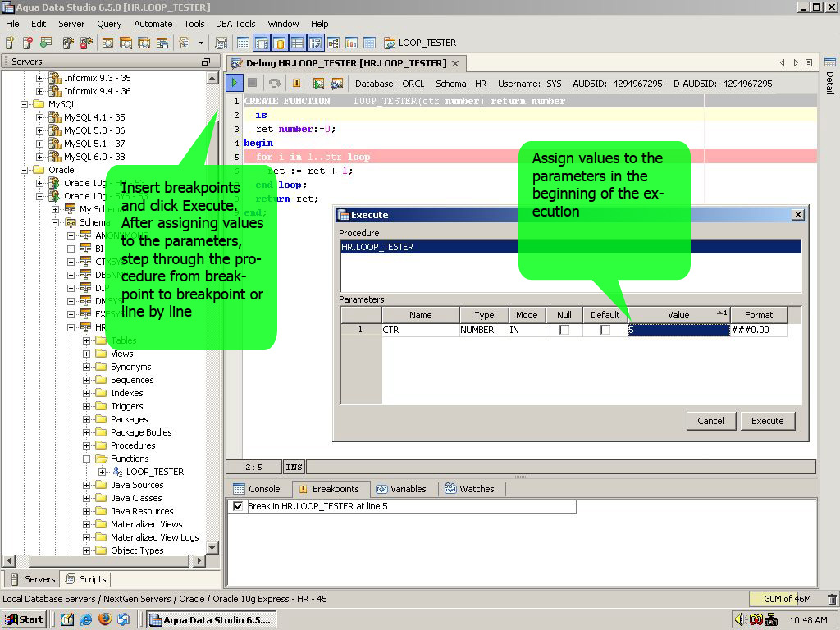Select HR.LOOP_TESTER in the Procedure list
Image resolution: width=840 pixels, height=630 pixels.
pyautogui.click(x=571, y=247)
